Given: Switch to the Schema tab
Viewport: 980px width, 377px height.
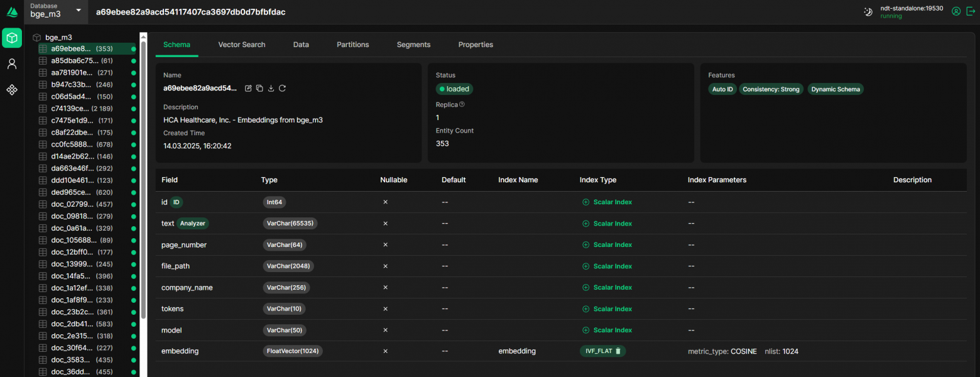Looking at the screenshot, I should [x=177, y=45].
